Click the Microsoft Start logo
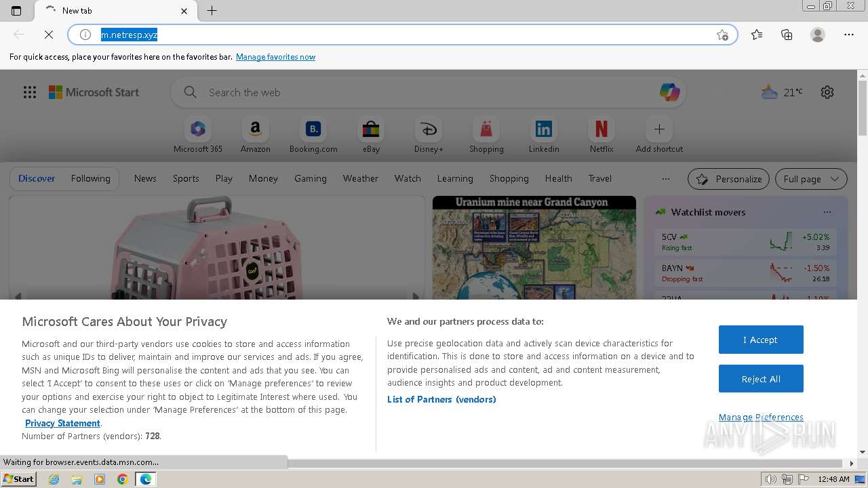The width and height of the screenshot is (868, 488). click(94, 92)
